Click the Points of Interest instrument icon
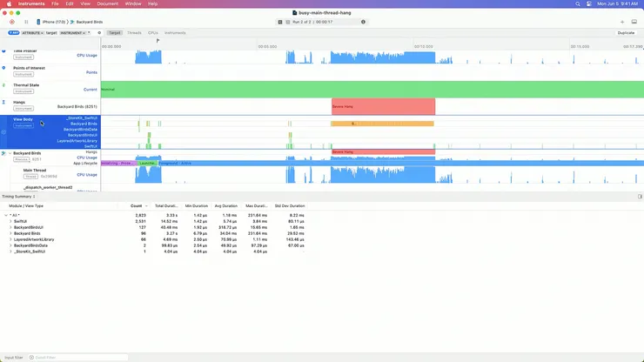 [x=3, y=68]
